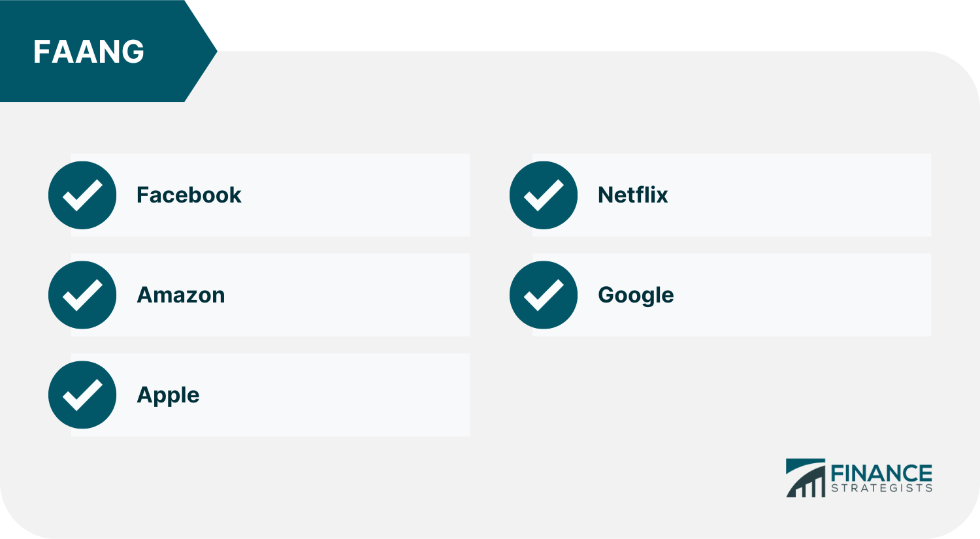The height and width of the screenshot is (539, 980).
Task: Select the Facebook text label
Action: point(189,195)
